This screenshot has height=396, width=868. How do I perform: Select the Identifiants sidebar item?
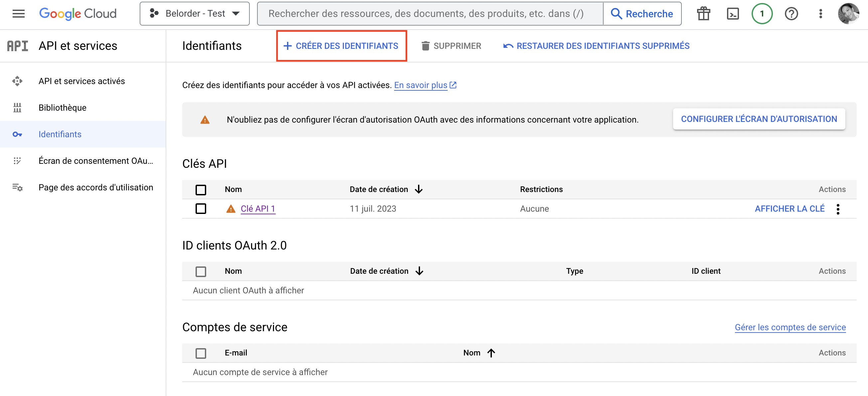(83, 134)
